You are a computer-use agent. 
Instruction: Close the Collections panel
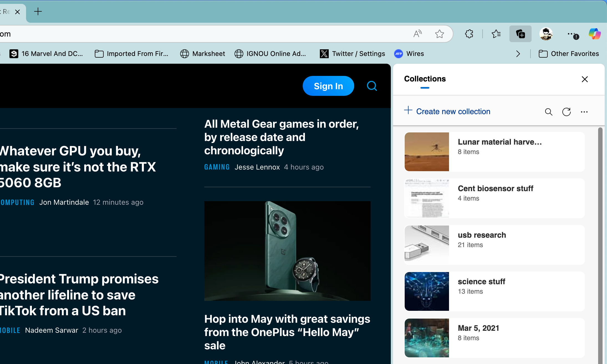(x=585, y=79)
